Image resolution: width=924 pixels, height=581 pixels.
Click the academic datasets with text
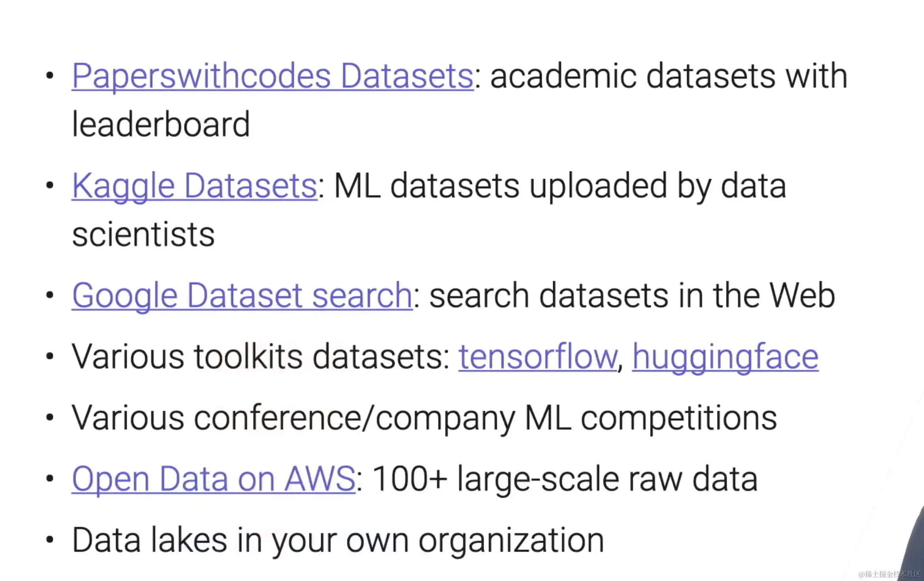(669, 76)
